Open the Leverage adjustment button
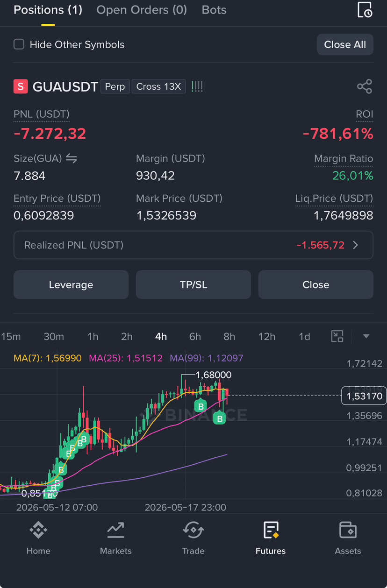Viewport: 387px width, 588px height. click(x=71, y=284)
